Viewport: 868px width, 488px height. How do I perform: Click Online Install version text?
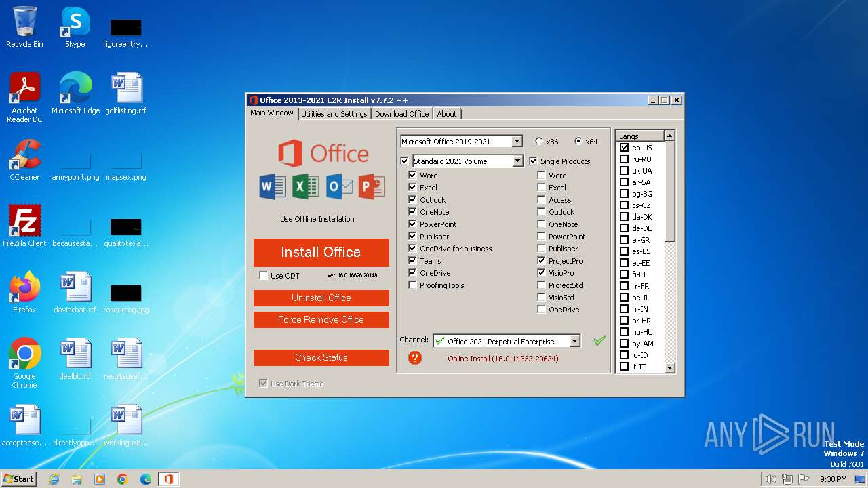[503, 358]
